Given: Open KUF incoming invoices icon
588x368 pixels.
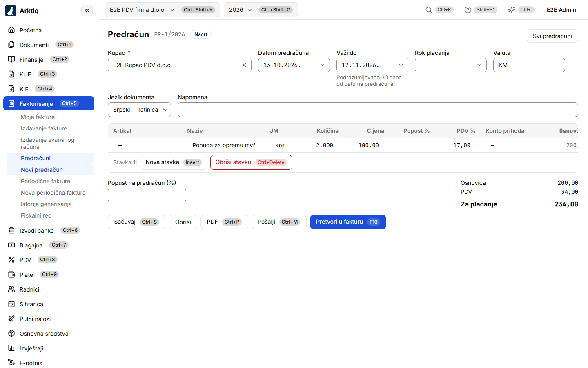Looking at the screenshot, I should point(11,74).
